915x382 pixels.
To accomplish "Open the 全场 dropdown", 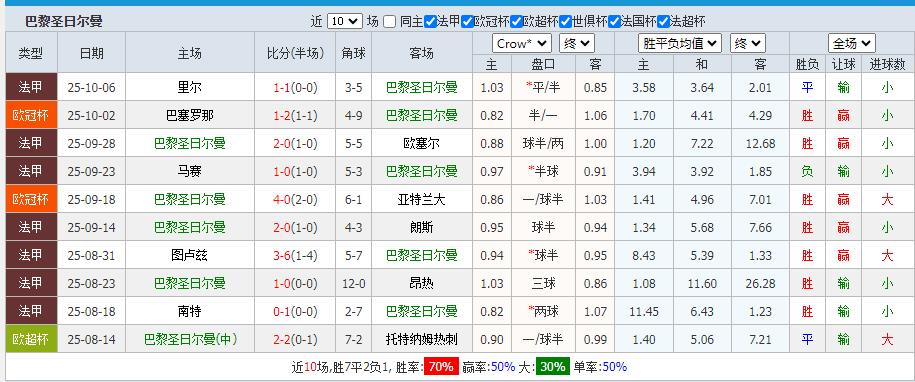I will click(851, 43).
